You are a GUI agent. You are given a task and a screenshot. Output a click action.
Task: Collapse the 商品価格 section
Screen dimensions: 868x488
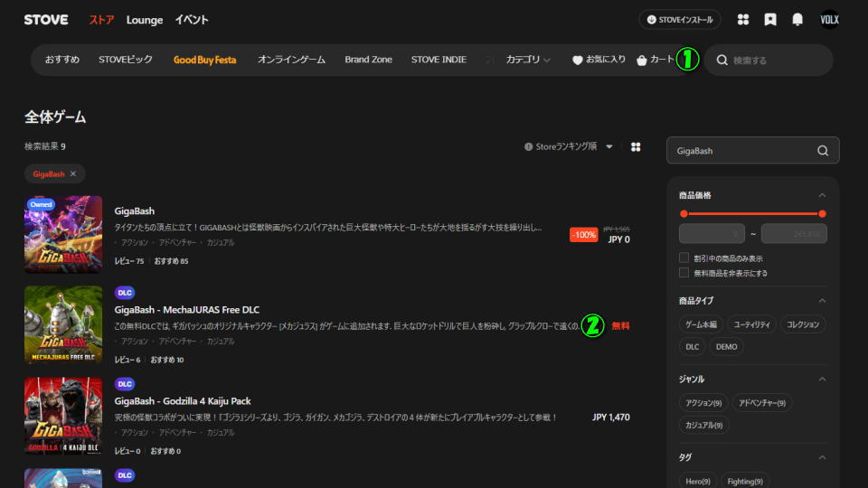pos(822,195)
